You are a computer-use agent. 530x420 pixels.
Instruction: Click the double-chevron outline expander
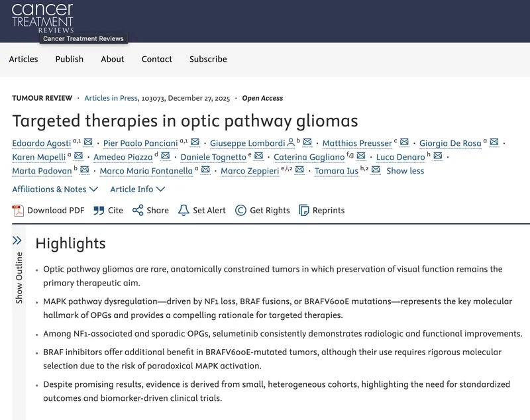(16, 239)
